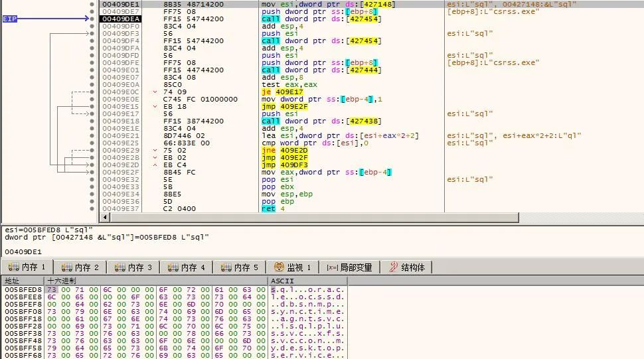644x359 pixels.
Task: Toggle breakpoint dot at address 00409E17
Action: 92,114
